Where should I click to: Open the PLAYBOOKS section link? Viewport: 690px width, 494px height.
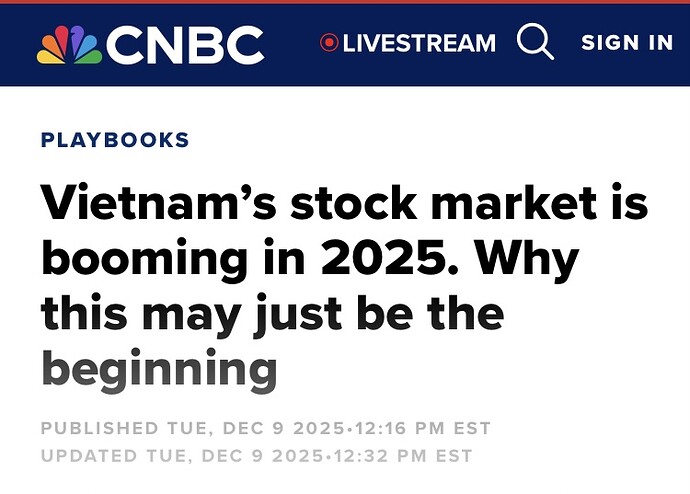pyautogui.click(x=115, y=140)
